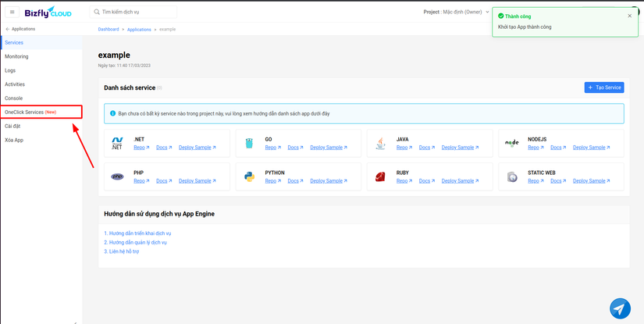Open the RUBY Repo link
644x324 pixels.
[x=404, y=181]
